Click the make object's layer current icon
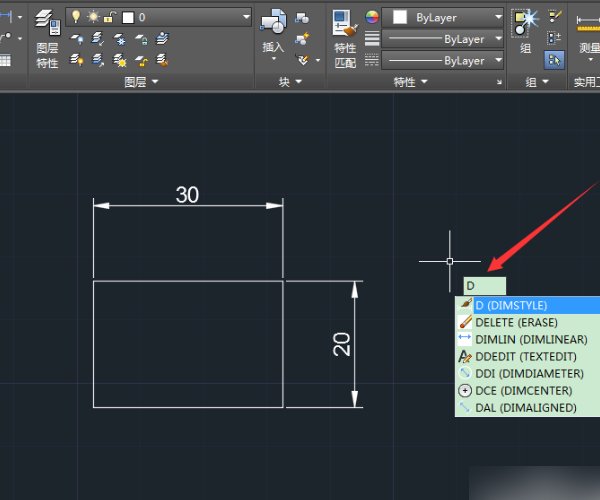Screen dimensions: 600x500 (162, 39)
